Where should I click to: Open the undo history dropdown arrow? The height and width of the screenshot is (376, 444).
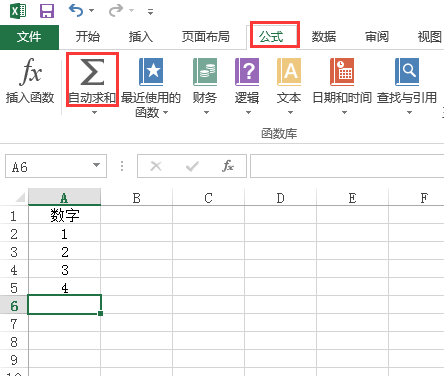tap(91, 11)
